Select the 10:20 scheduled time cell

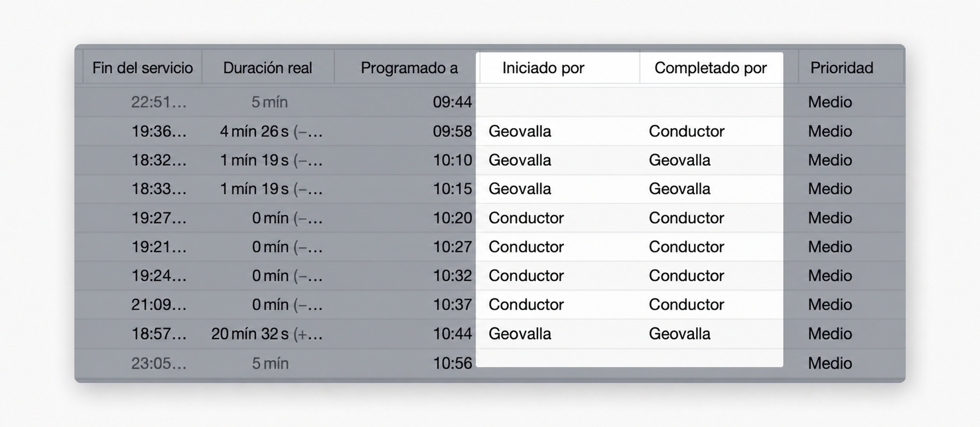point(453,218)
